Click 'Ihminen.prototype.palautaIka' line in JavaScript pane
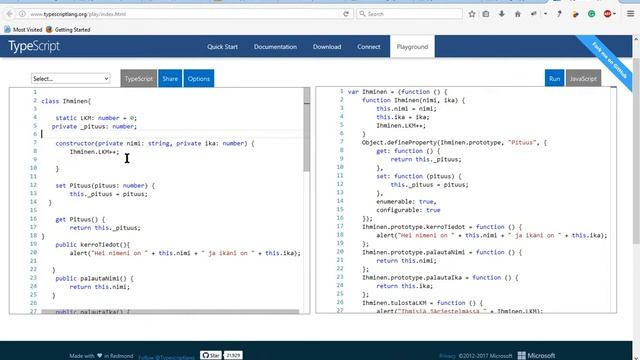The width and height of the screenshot is (640, 360). click(440, 278)
